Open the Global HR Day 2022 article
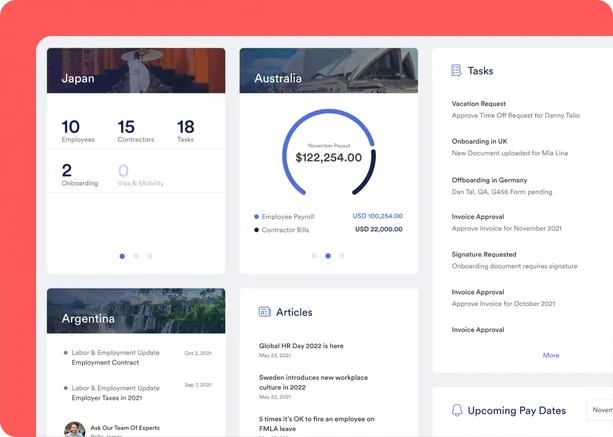The image size is (613, 437). pyautogui.click(x=301, y=350)
